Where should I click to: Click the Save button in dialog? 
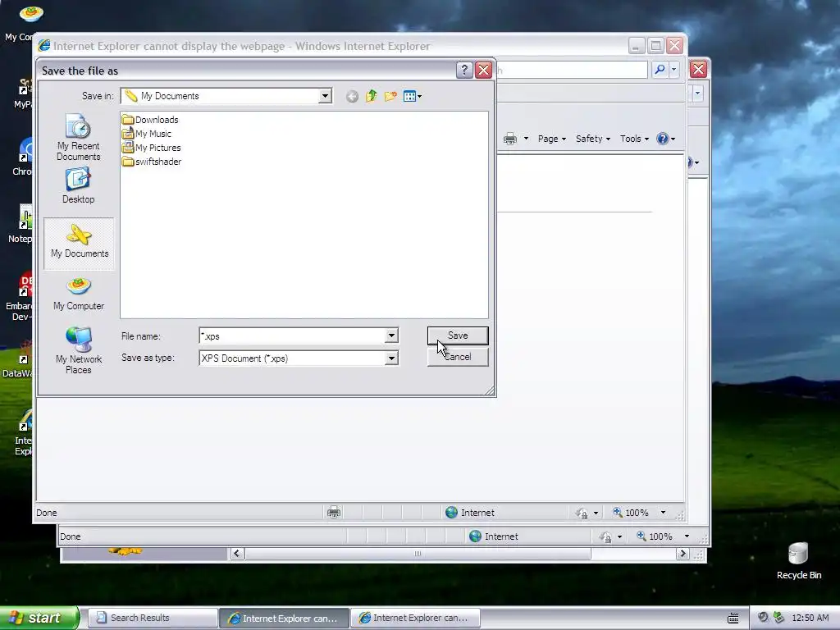click(x=458, y=336)
